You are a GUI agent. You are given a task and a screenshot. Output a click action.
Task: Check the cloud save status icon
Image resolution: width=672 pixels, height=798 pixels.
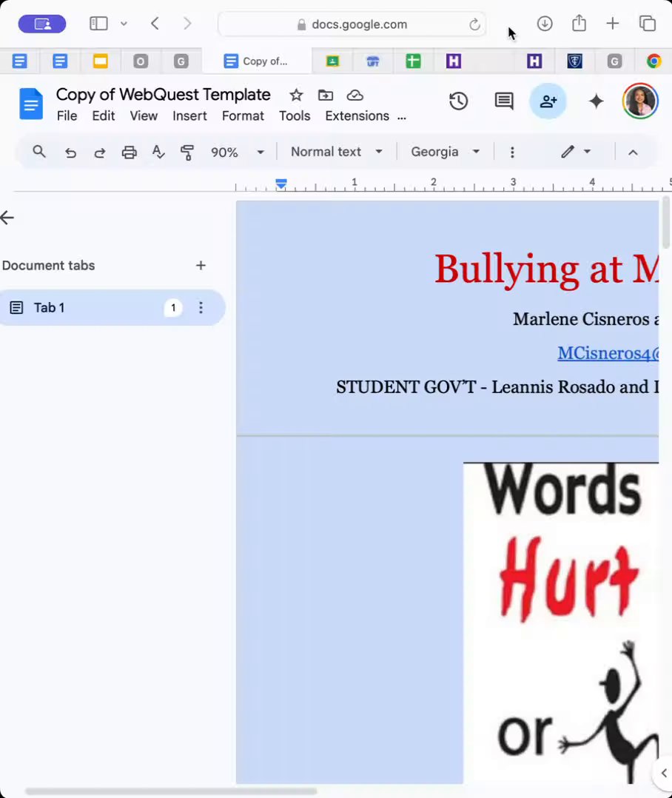coord(355,95)
